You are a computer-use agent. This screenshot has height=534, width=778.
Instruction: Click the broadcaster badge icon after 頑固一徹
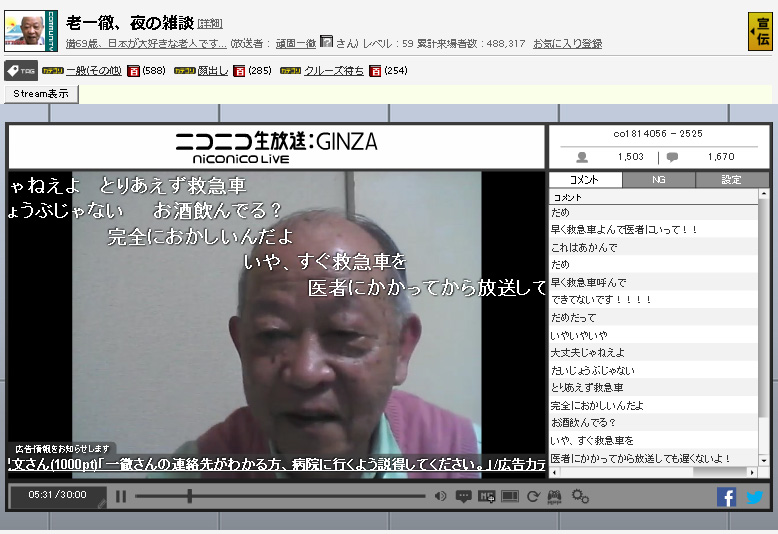326,42
